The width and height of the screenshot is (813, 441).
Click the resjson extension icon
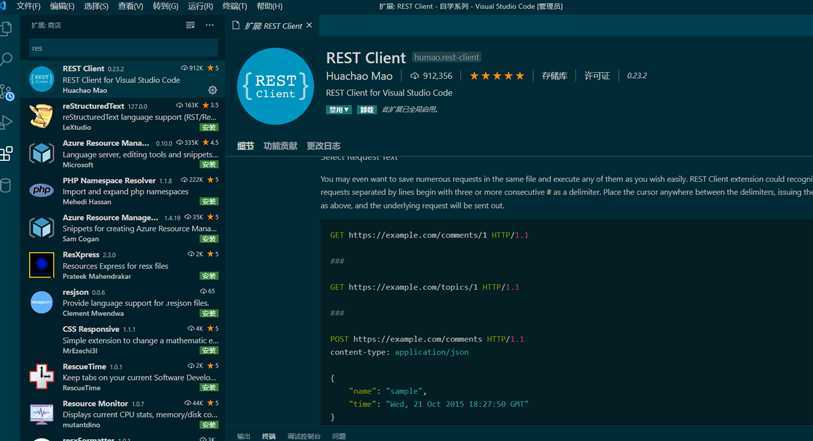coord(41,302)
